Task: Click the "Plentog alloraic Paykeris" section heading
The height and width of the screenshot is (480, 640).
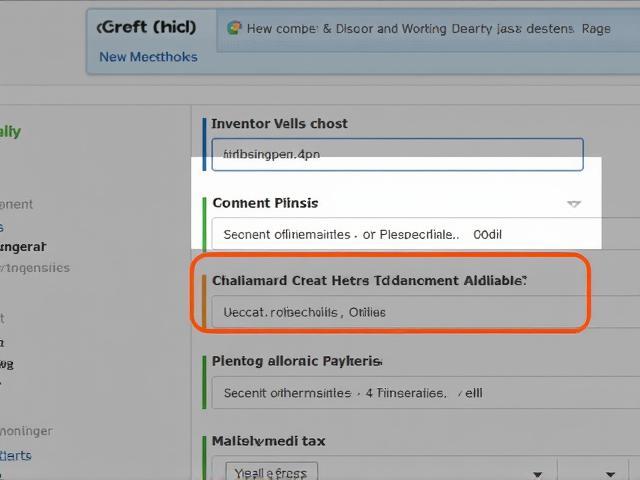Action: tap(297, 360)
